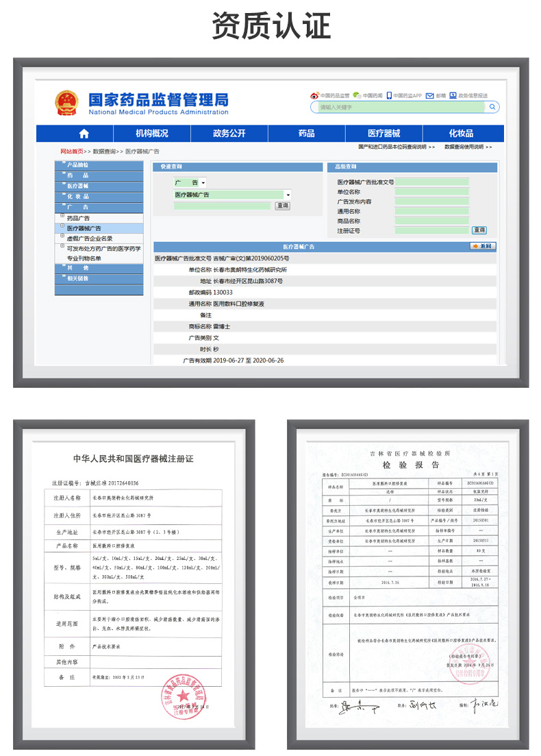This screenshot has width=541, height=756.
Task: Open the phone icon for 中国药监APP
Action: (x=389, y=95)
